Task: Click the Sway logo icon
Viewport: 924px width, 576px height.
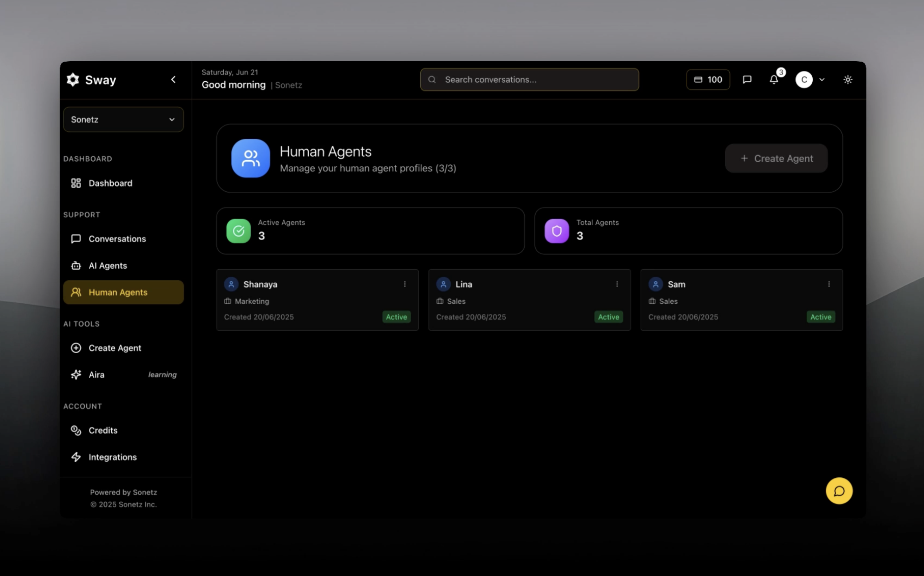Action: (73, 80)
